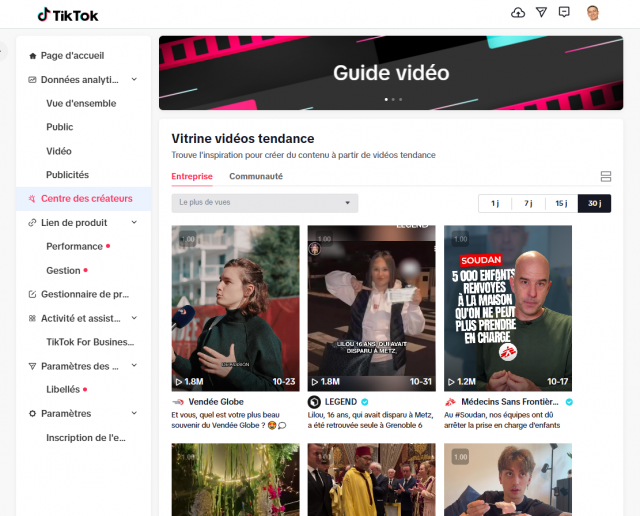Image resolution: width=640 pixels, height=516 pixels.
Task: Click the TikTok logo
Action: (68, 15)
